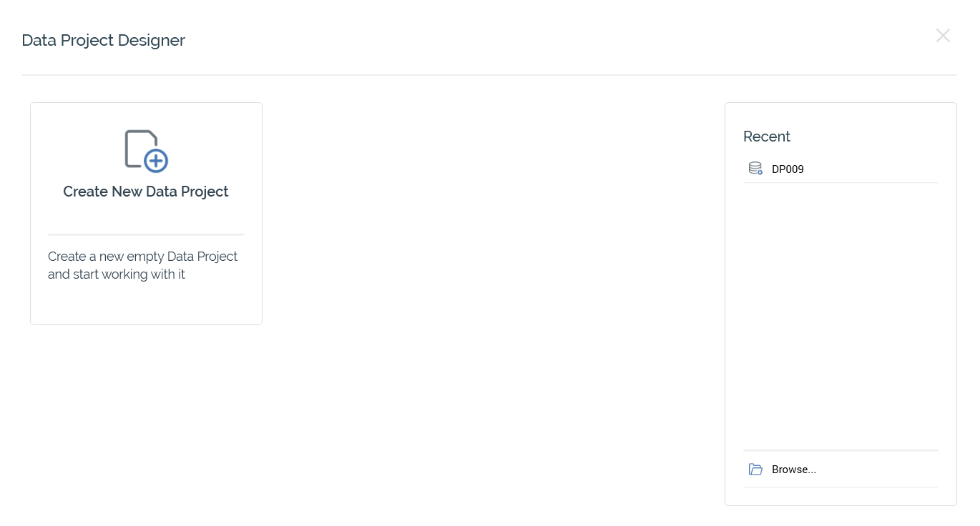Image resolution: width=980 pixels, height=526 pixels.
Task: Click the "and start working with it" text
Action: tap(117, 274)
